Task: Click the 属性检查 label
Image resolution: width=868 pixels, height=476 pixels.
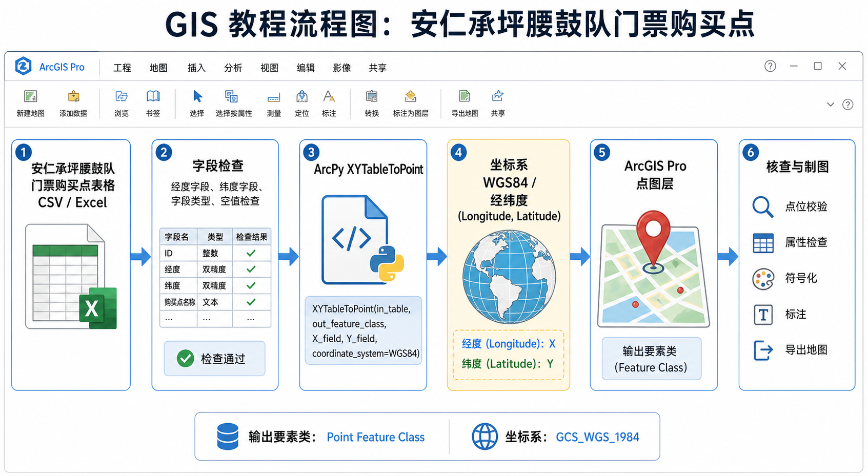Action: [806, 242]
